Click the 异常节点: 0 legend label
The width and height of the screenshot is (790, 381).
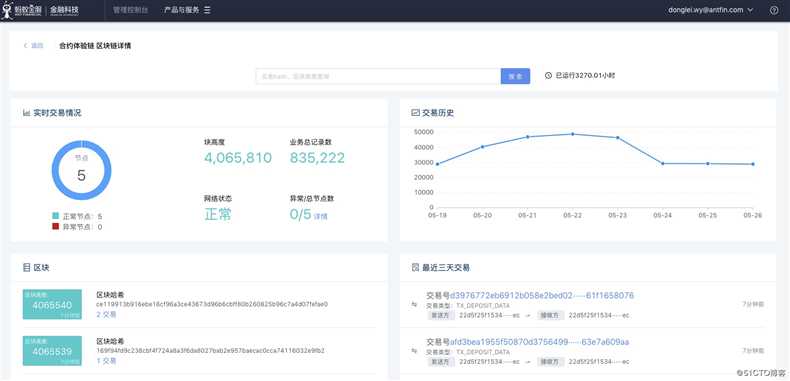(82, 227)
